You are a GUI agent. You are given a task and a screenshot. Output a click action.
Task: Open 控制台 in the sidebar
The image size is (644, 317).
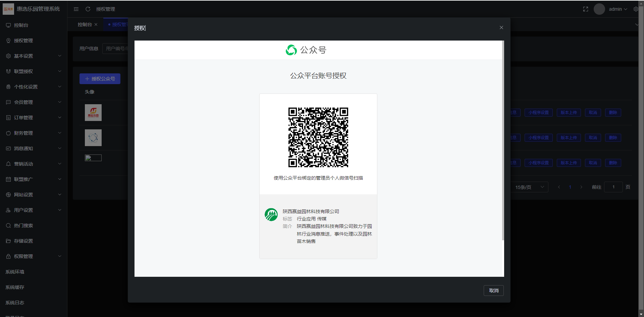pos(34,25)
